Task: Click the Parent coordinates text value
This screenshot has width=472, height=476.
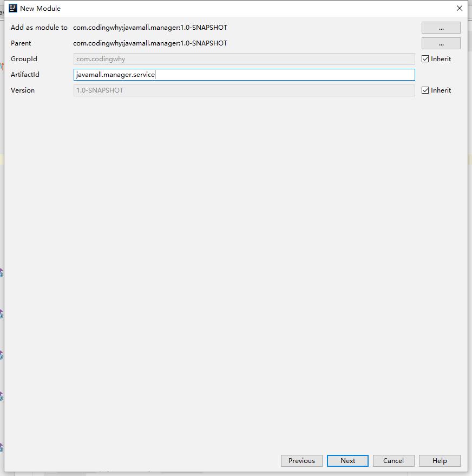Action: 150,43
